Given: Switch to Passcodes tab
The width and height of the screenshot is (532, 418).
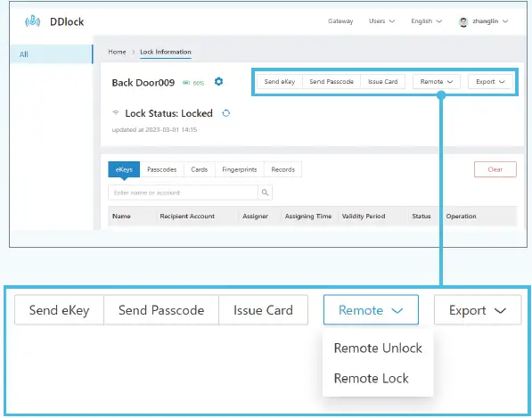Looking at the screenshot, I should tap(162, 169).
